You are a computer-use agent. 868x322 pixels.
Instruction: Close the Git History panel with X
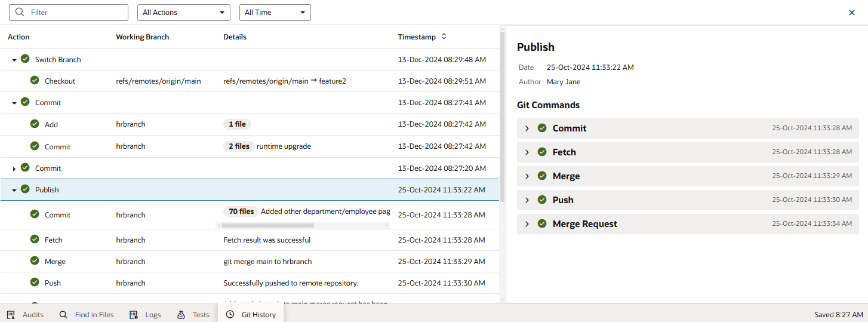(x=852, y=13)
